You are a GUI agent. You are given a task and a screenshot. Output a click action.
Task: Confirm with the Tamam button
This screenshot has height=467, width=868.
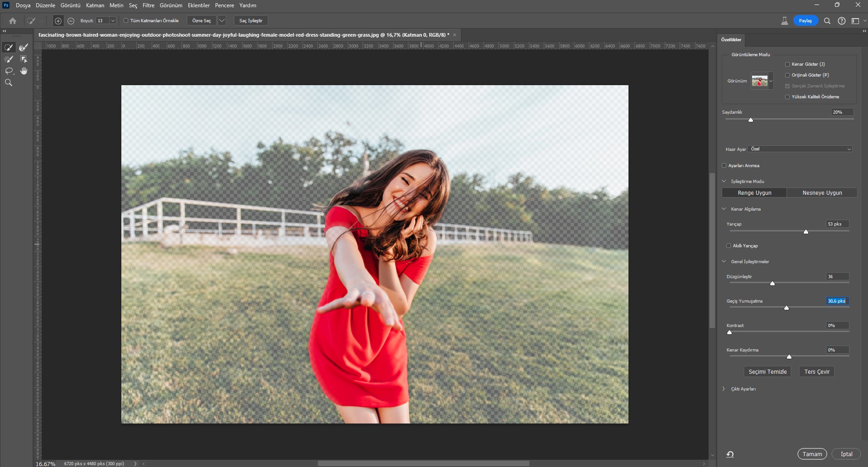(x=812, y=454)
